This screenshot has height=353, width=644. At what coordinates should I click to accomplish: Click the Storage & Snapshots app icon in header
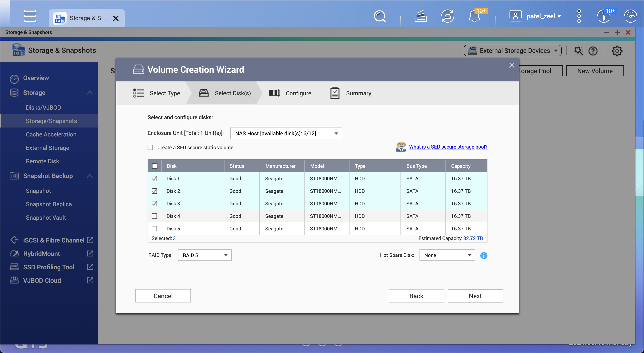(x=18, y=50)
